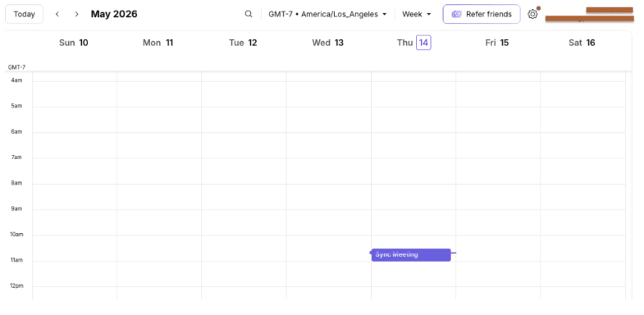
Task: Select the Sun 10 day header
Action: click(x=74, y=43)
